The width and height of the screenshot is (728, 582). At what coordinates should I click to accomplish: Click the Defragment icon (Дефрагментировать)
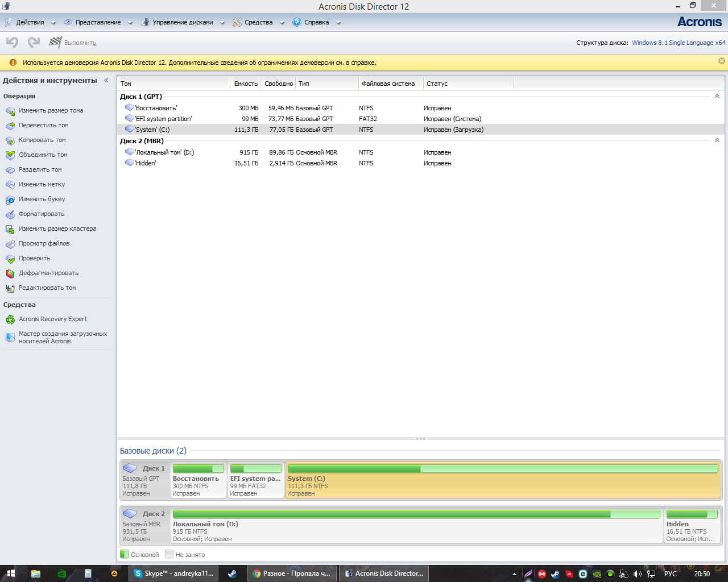point(10,273)
